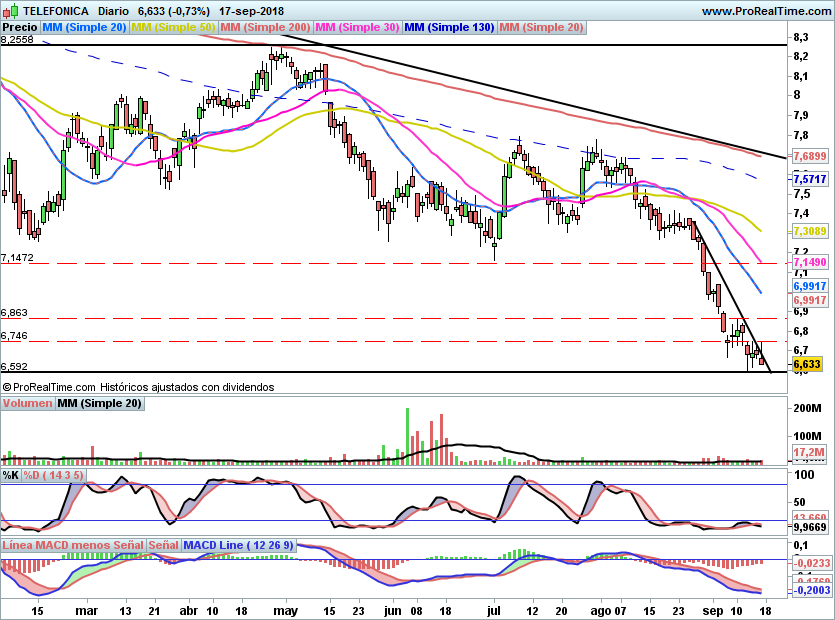The width and height of the screenshot is (835, 620).
Task: Select the Señal indicator label
Action: 163,545
